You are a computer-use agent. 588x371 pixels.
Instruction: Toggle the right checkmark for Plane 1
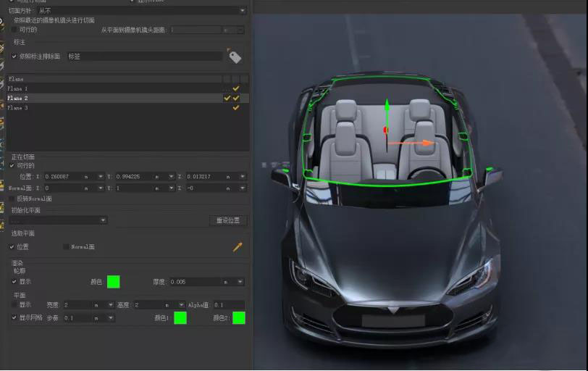point(236,88)
